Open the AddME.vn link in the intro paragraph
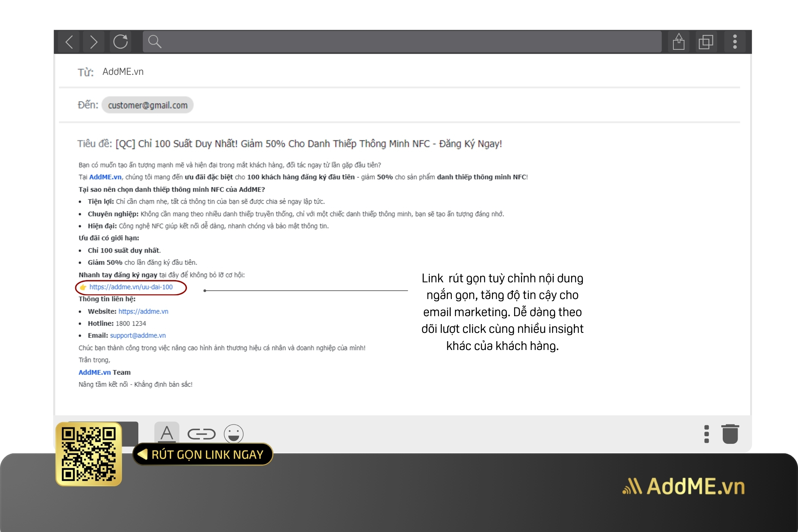798x532 pixels. point(105,177)
